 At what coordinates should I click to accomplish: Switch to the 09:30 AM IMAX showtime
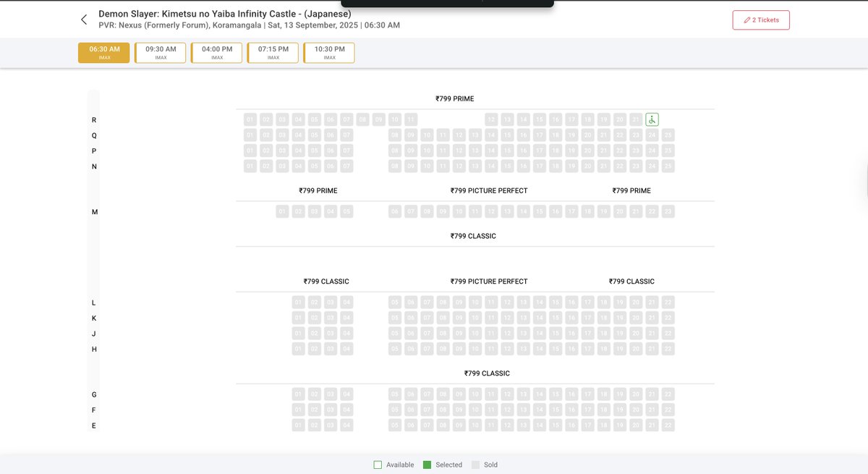click(160, 52)
